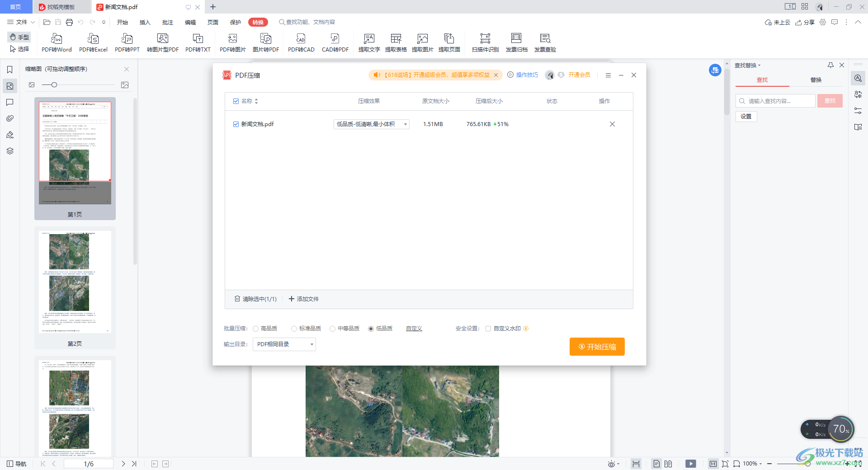Click the 开通会员 link

[579, 75]
